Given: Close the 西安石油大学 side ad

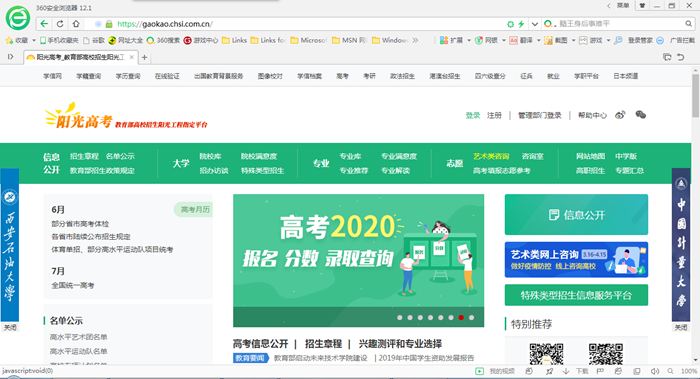Looking at the screenshot, I should tap(10, 327).
